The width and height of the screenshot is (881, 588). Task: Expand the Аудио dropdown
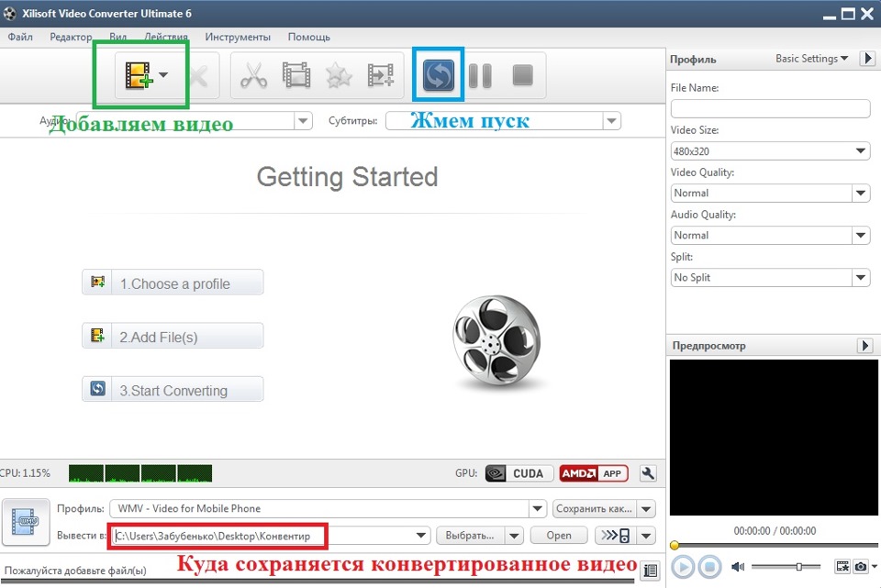(x=303, y=121)
